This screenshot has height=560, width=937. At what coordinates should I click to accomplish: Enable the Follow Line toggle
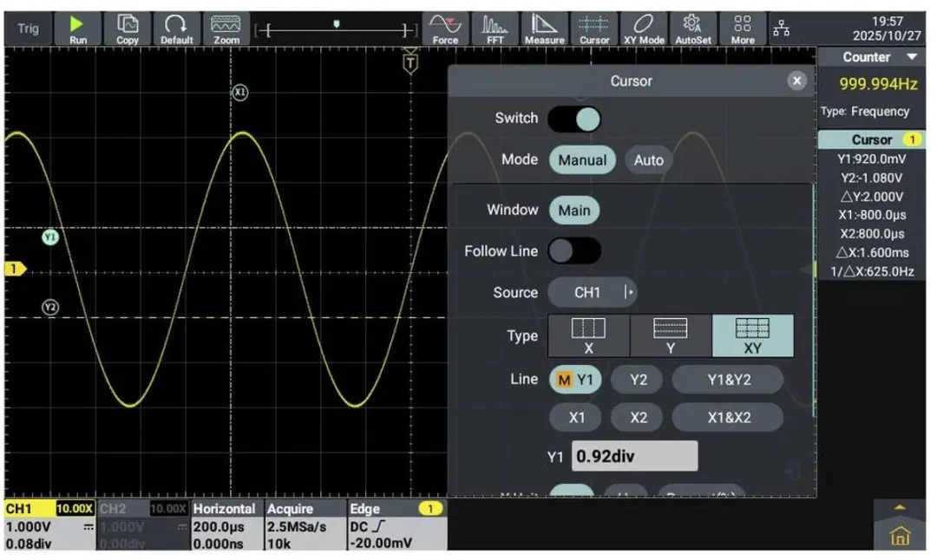[574, 251]
